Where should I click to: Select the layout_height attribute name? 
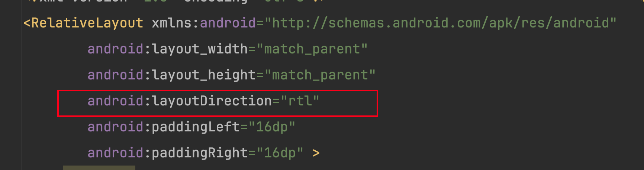(x=204, y=75)
